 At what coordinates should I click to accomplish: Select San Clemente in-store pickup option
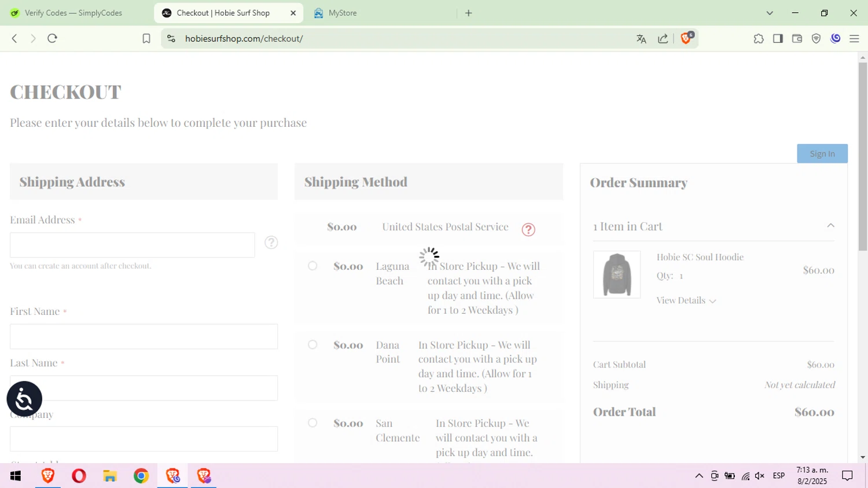coord(312,423)
